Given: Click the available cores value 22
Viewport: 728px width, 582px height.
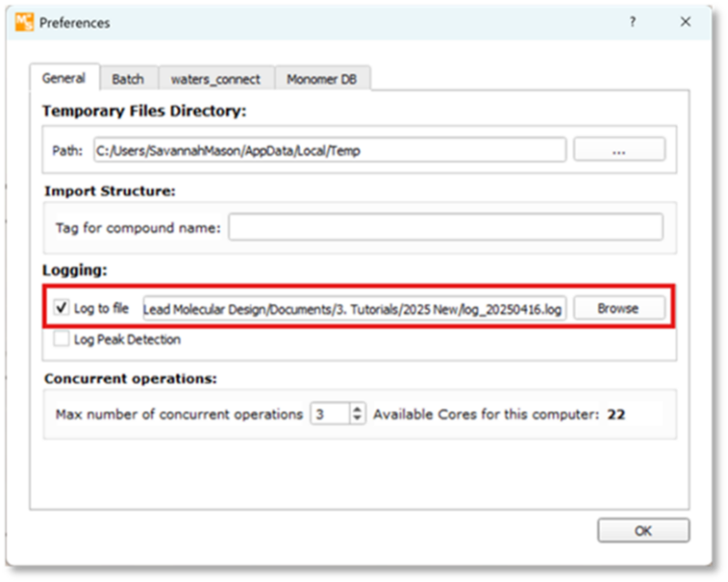Looking at the screenshot, I should click(616, 414).
